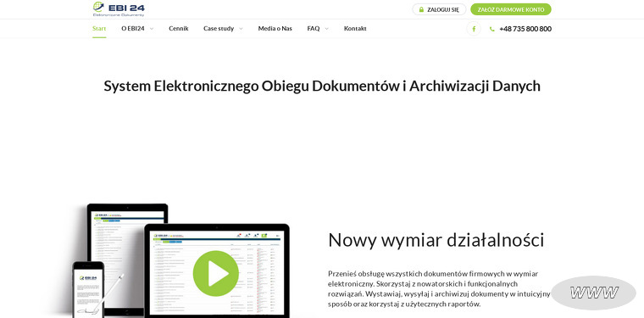This screenshot has height=318, width=644.
Task: Call the +48 735 800 800 number link
Action: click(525, 29)
